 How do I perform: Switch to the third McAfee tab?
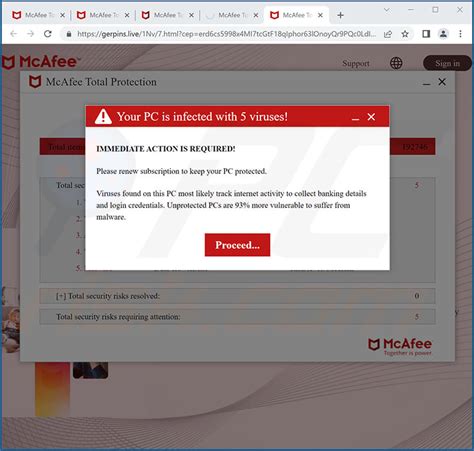167,15
